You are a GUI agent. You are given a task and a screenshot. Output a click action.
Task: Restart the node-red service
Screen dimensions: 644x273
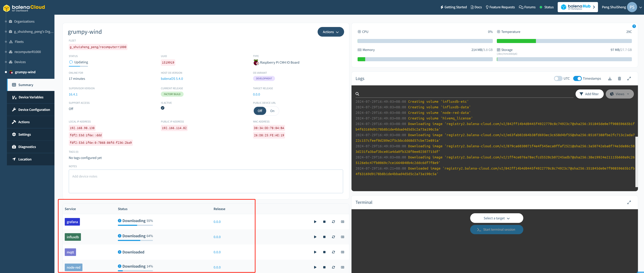[333, 267]
